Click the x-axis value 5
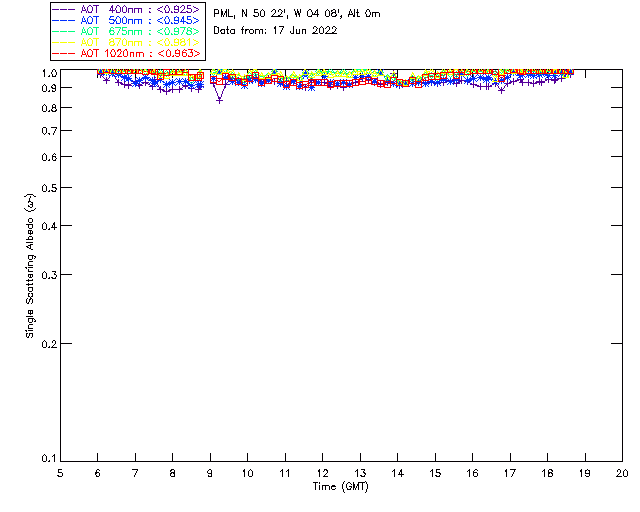This screenshot has height=512, width=640. (x=60, y=473)
